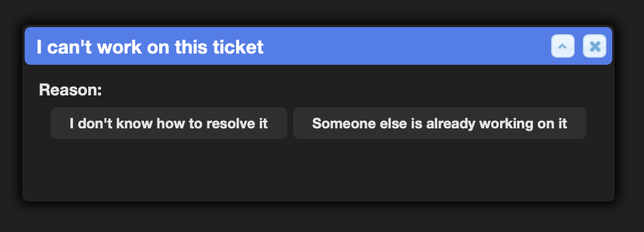The image size is (644, 232).
Task: Select "Someone else is already working on it"
Action: [440, 123]
